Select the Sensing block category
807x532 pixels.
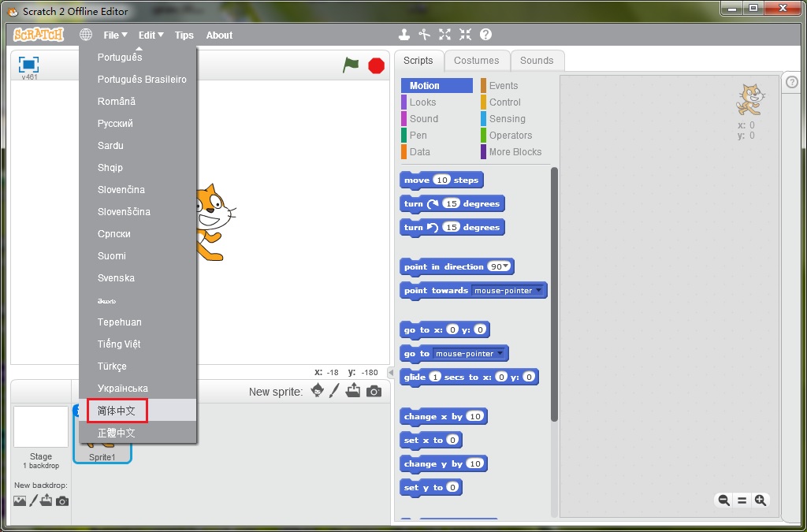click(515, 119)
